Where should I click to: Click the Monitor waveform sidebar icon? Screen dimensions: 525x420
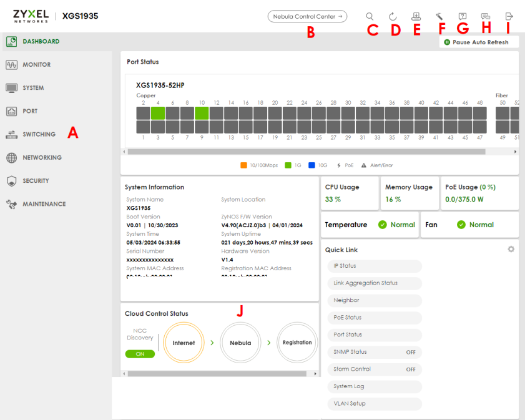tap(11, 64)
